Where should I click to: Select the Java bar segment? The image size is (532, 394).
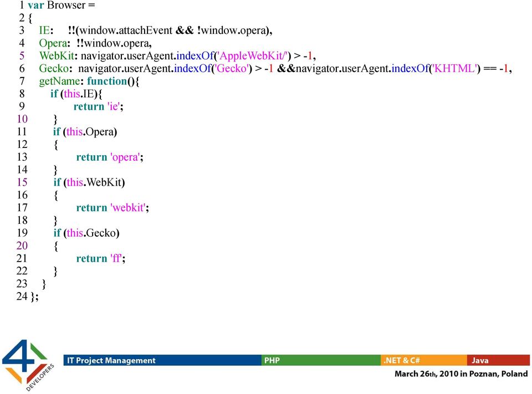tap(498, 360)
